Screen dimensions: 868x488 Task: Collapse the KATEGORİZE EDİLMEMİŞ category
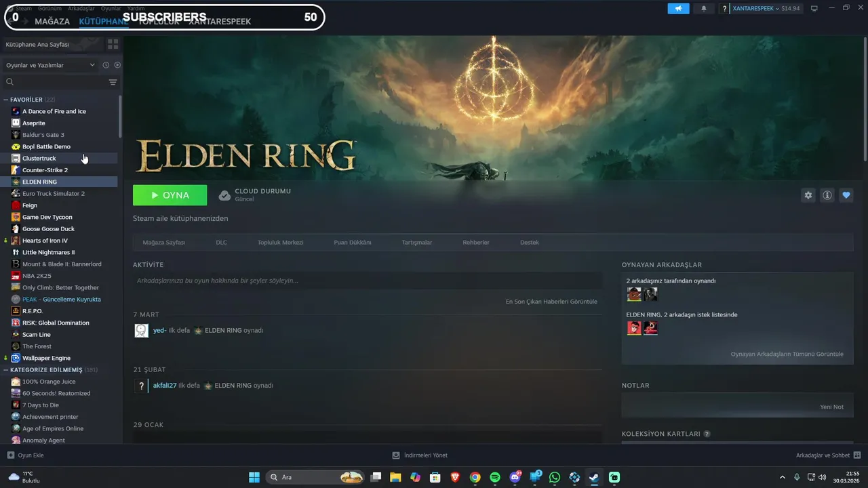pyautogui.click(x=6, y=370)
